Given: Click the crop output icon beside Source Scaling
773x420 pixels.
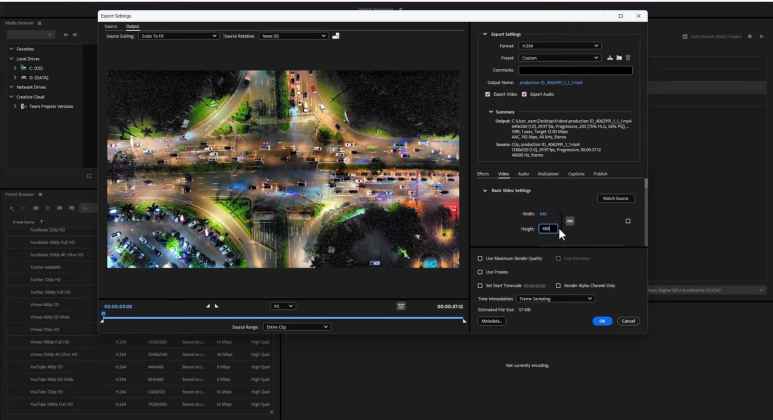Looking at the screenshot, I should pyautogui.click(x=336, y=36).
